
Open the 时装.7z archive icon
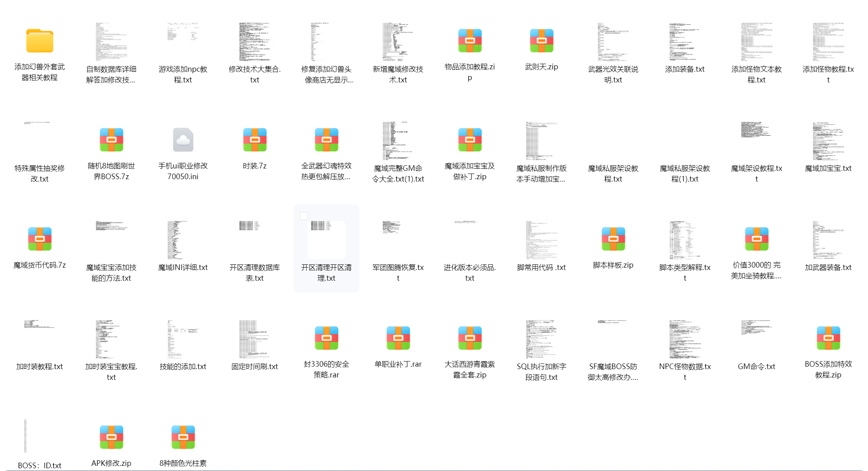tap(255, 140)
